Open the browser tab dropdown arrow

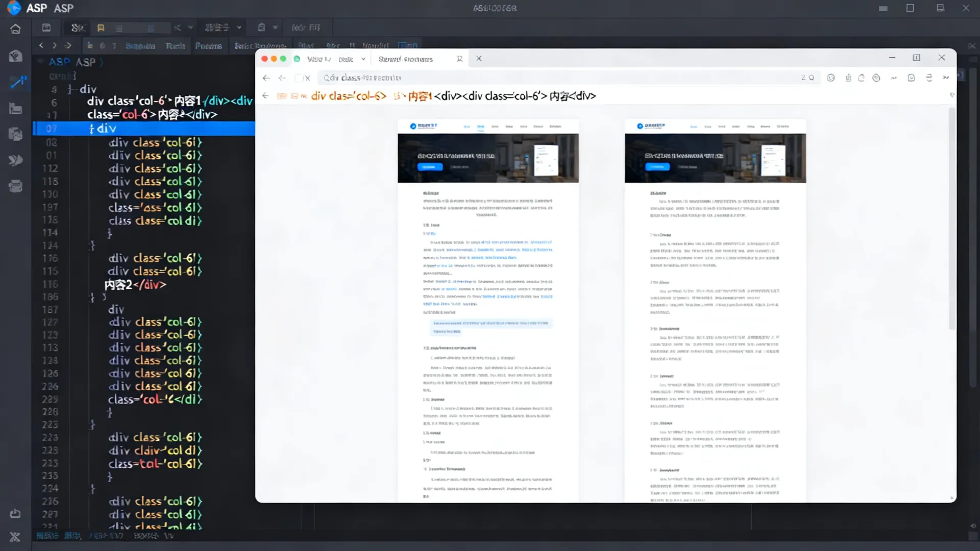point(363,59)
